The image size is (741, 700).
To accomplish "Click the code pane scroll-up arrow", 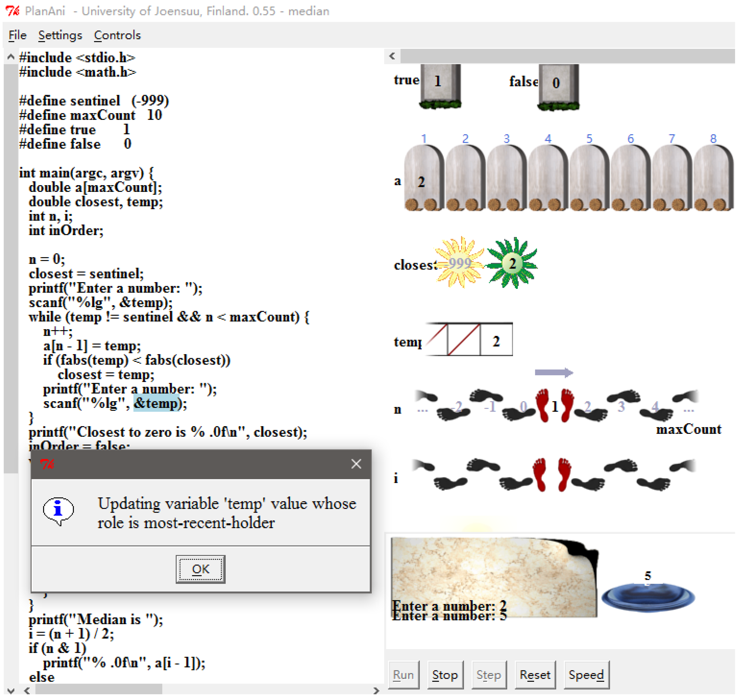I will (x=11, y=57).
